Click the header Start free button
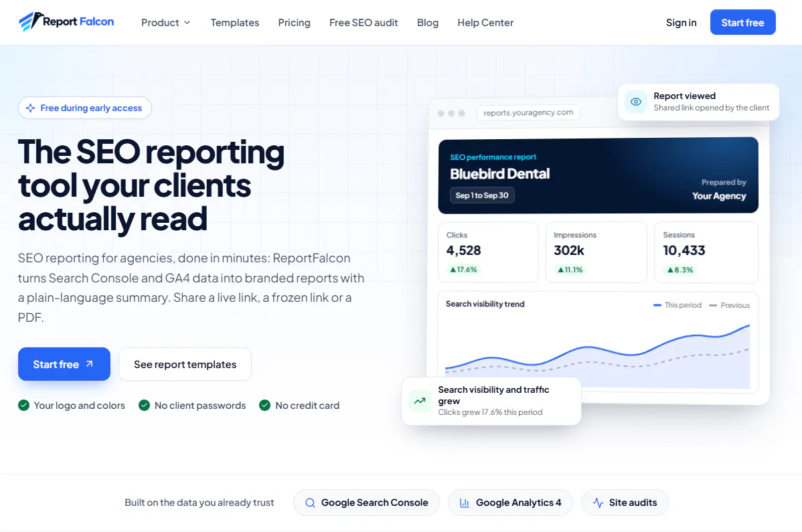Image resolution: width=802 pixels, height=532 pixels. pos(742,22)
